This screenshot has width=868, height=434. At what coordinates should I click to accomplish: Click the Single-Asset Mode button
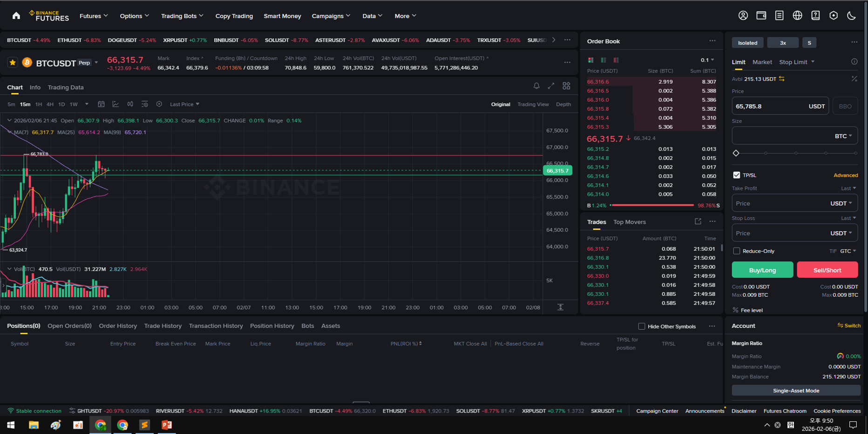[x=796, y=390]
